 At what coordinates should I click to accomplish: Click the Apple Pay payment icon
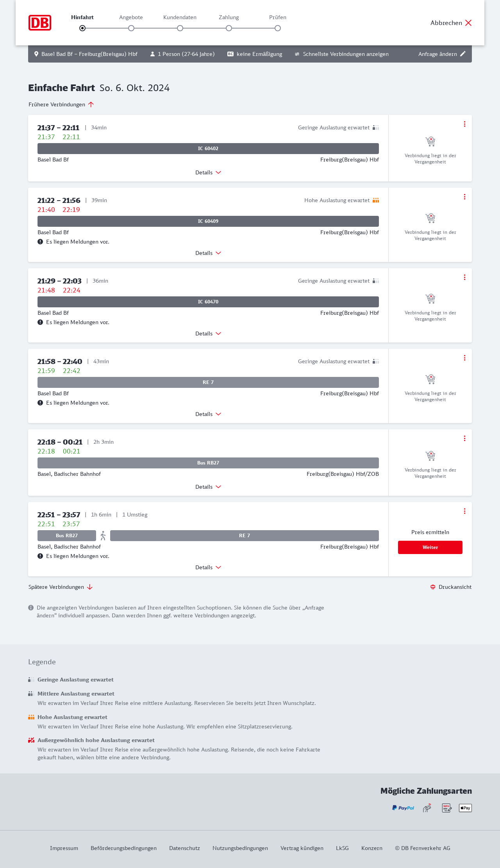pyautogui.click(x=465, y=808)
